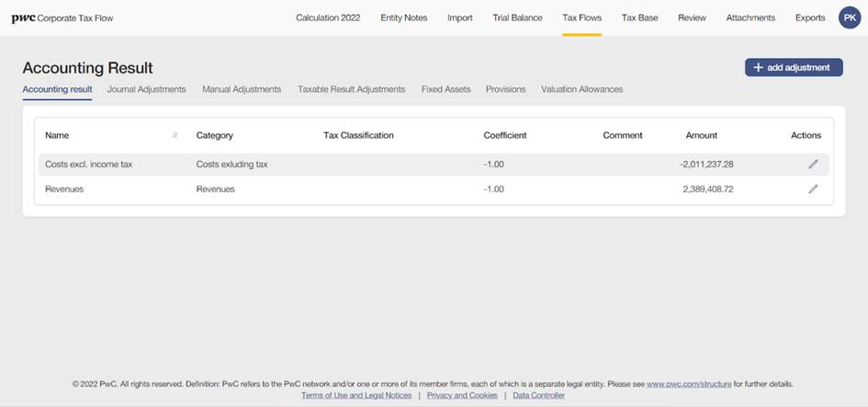This screenshot has width=868, height=407.
Task: Visit the www.pwc.com/structure link
Action: (x=688, y=384)
